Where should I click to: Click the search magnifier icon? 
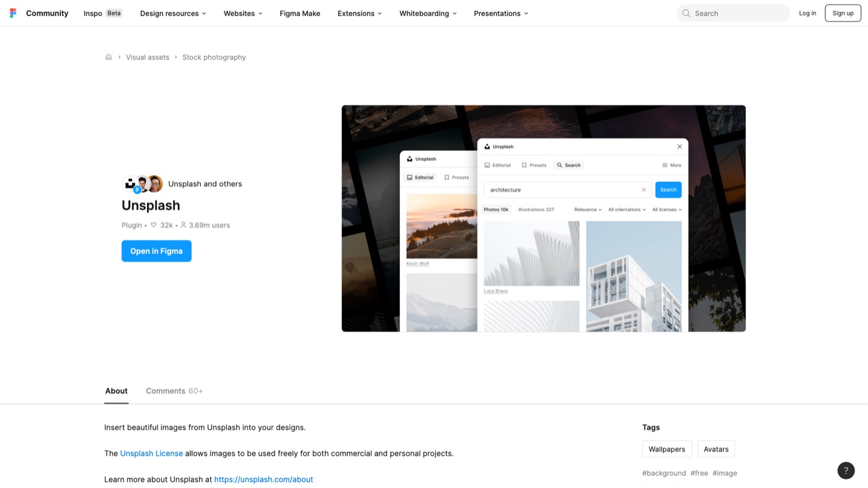[686, 13]
